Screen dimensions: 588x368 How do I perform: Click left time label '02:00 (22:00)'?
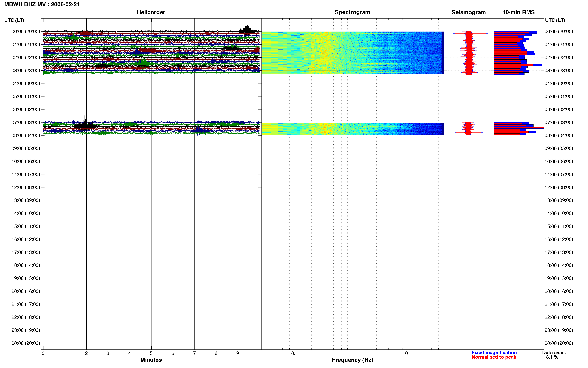point(26,57)
